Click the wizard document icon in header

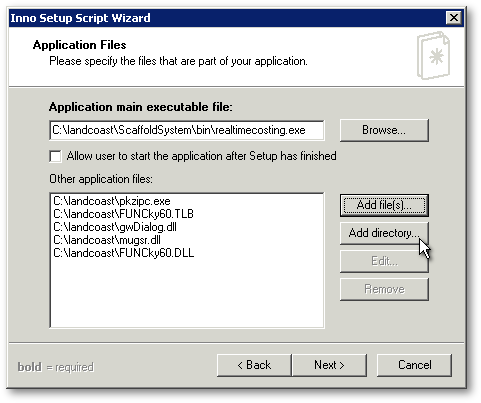tap(433, 56)
